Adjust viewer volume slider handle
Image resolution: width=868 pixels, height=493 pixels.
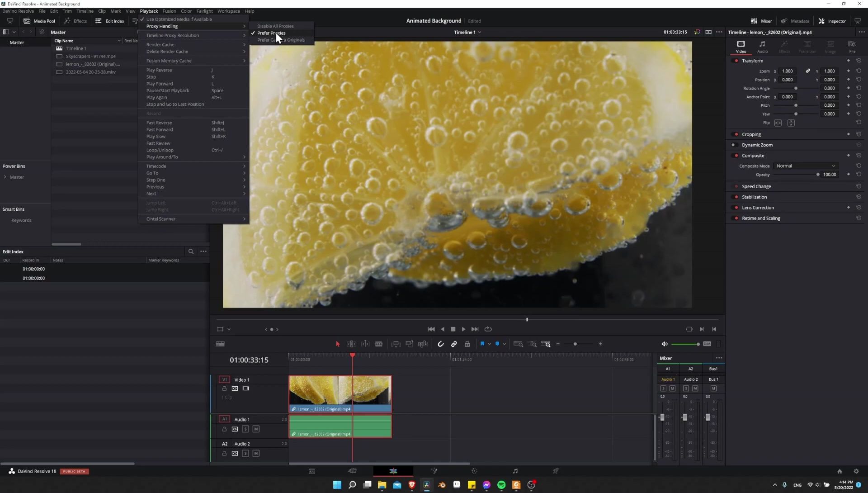(x=698, y=344)
